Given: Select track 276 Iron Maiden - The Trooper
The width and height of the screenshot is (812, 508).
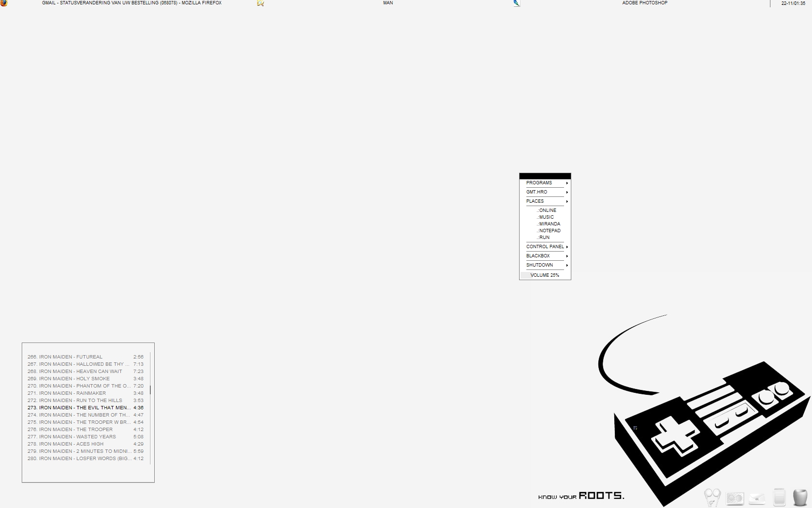Looking at the screenshot, I should click(86, 430).
